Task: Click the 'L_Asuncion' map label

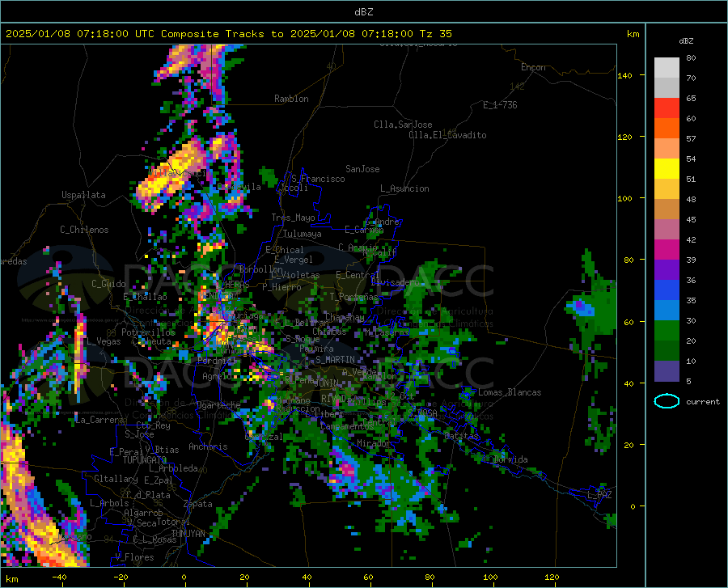Action: coord(404,188)
